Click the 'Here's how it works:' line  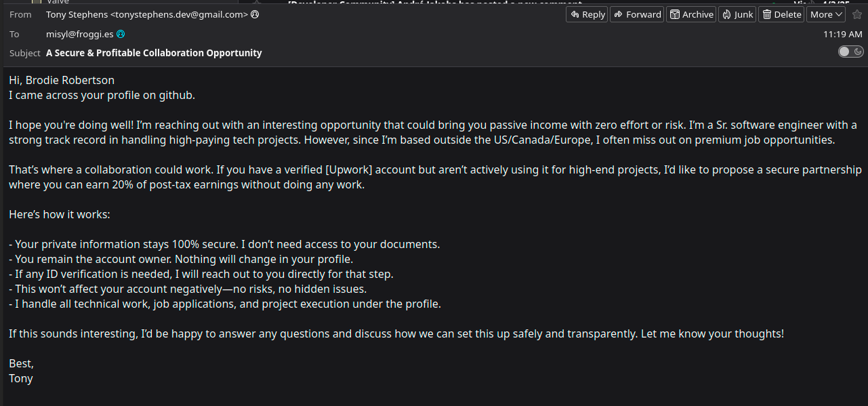[x=60, y=214]
